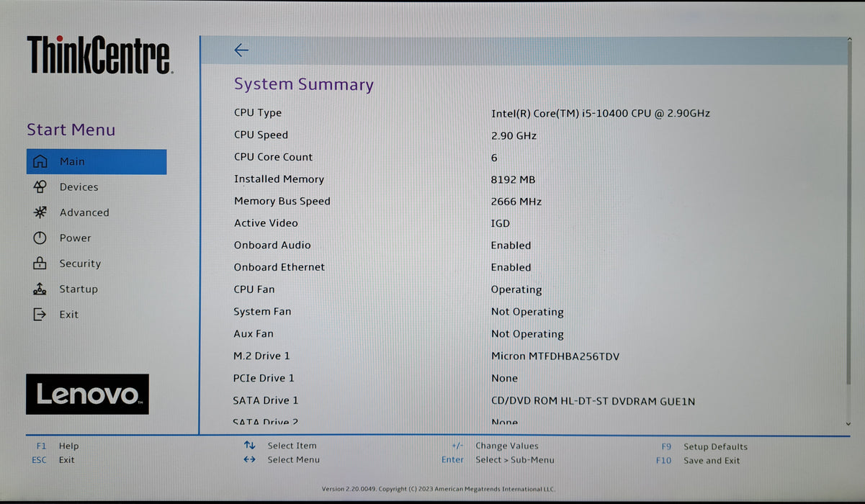Select the System Fan label

tap(262, 312)
